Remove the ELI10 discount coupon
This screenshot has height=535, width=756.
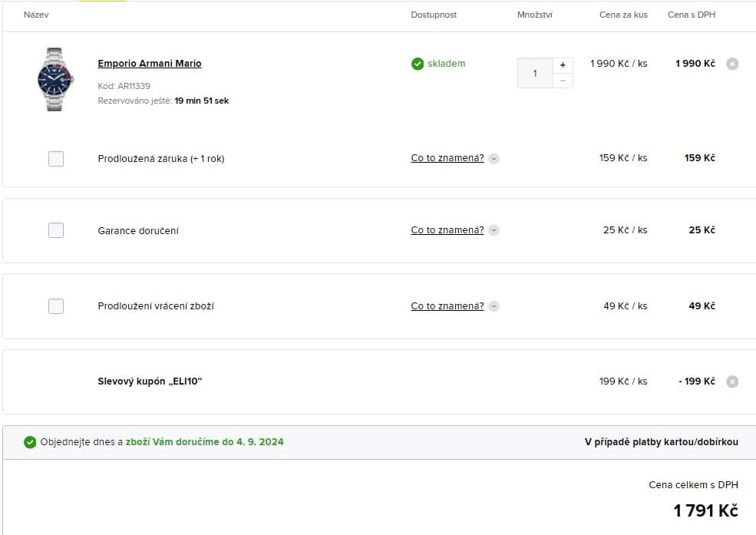[x=732, y=381]
